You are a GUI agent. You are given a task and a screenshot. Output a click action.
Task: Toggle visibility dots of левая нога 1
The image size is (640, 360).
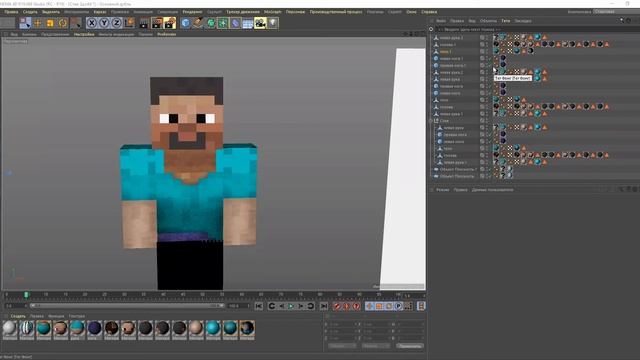click(487, 58)
